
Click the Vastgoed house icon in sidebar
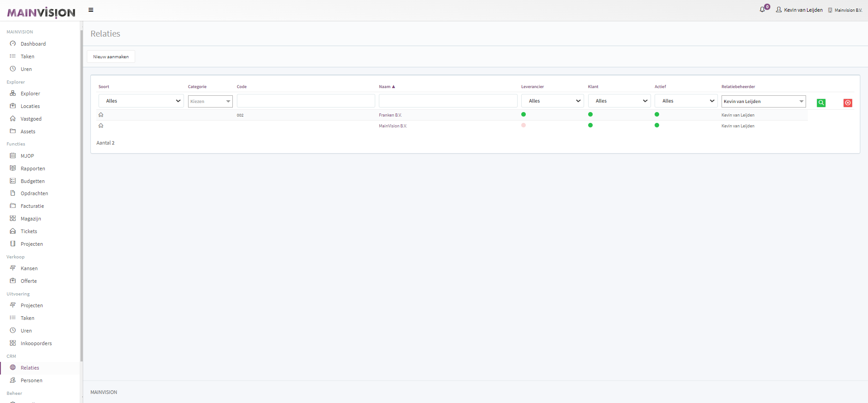pos(13,118)
